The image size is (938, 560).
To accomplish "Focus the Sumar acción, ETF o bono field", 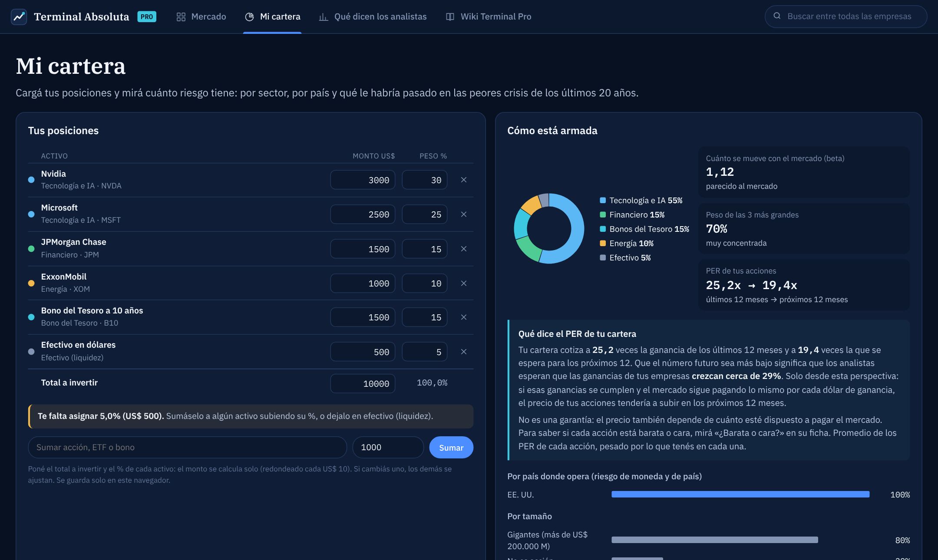I will [187, 447].
